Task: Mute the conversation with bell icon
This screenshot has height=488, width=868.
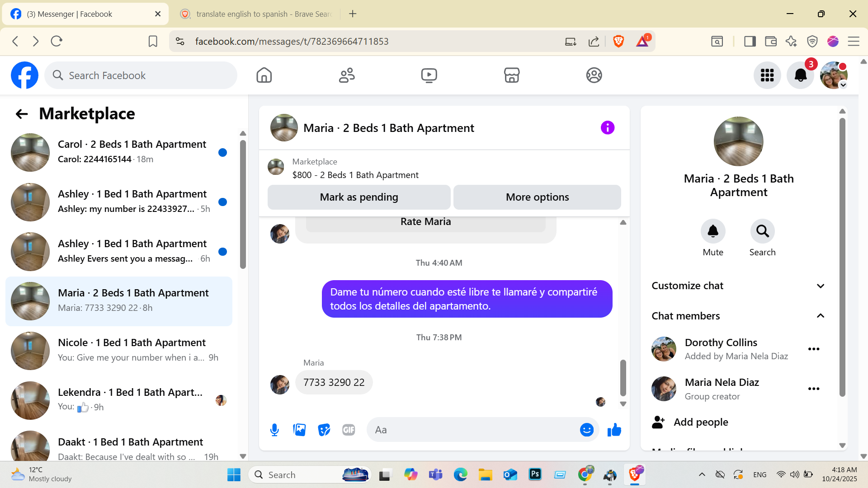Action: [x=713, y=231]
